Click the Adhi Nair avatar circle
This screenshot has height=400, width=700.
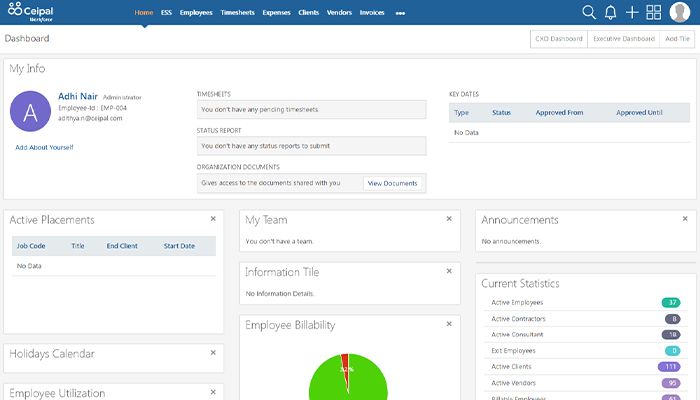tap(30, 111)
